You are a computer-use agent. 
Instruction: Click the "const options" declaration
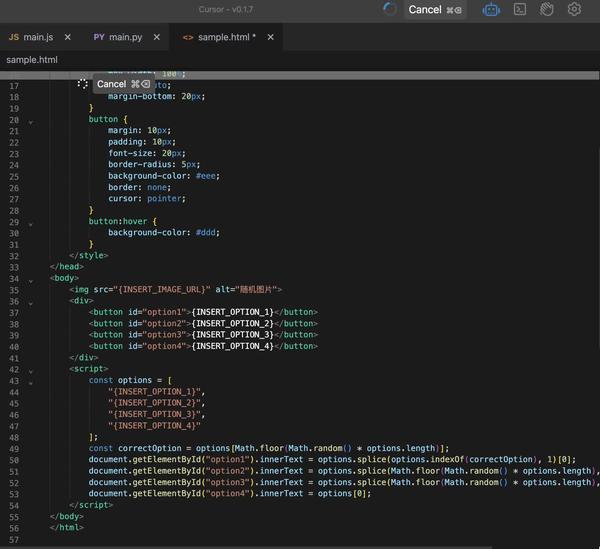(x=120, y=380)
